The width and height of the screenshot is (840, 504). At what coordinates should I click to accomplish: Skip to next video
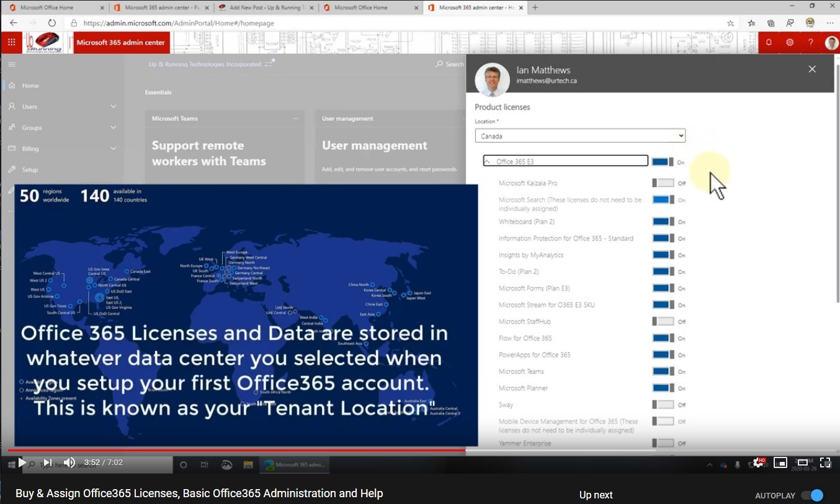click(x=47, y=462)
